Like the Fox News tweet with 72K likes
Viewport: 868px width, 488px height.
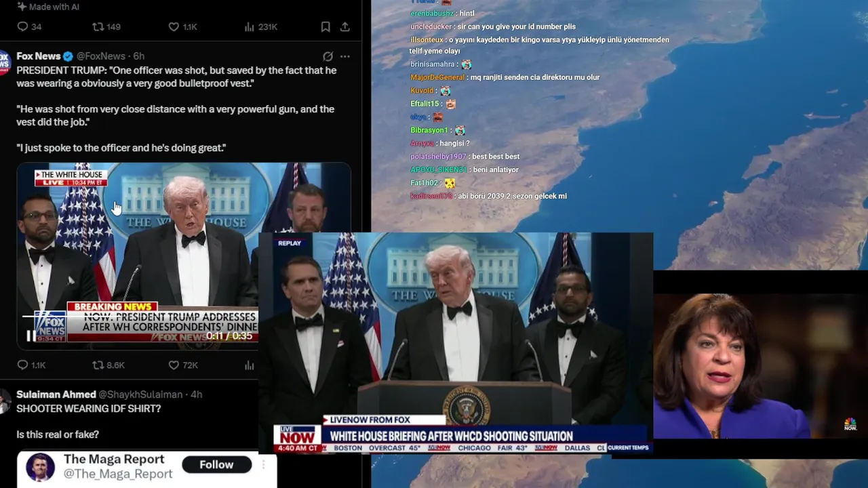point(182,365)
